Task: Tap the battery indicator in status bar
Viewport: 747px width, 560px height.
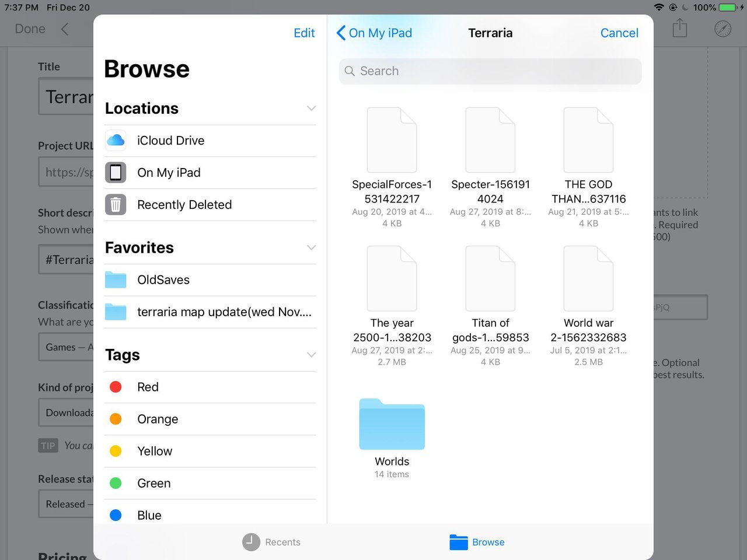Action: [728, 8]
